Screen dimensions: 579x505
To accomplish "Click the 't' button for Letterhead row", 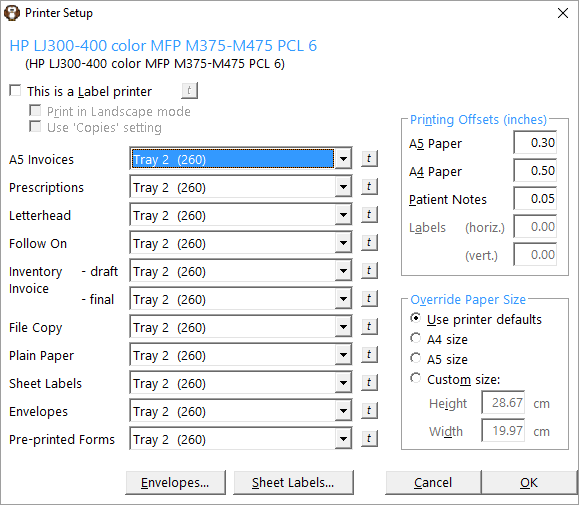I will (x=369, y=215).
